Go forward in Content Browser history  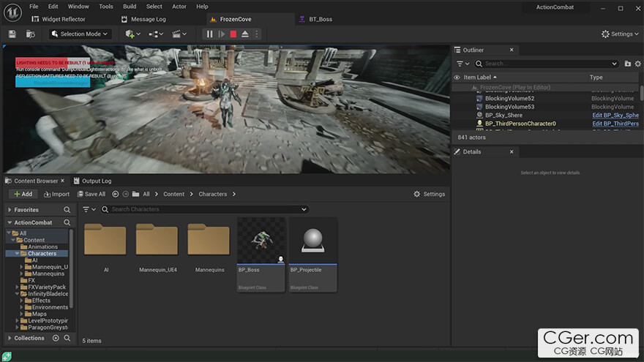tap(126, 194)
